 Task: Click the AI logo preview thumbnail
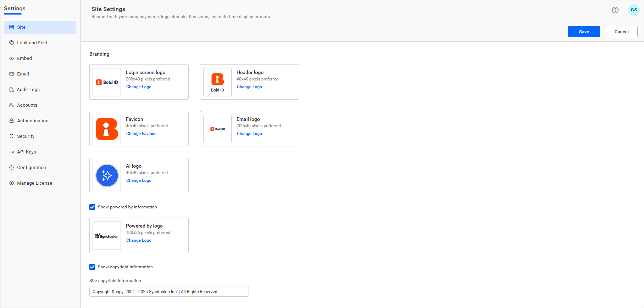pos(107,175)
